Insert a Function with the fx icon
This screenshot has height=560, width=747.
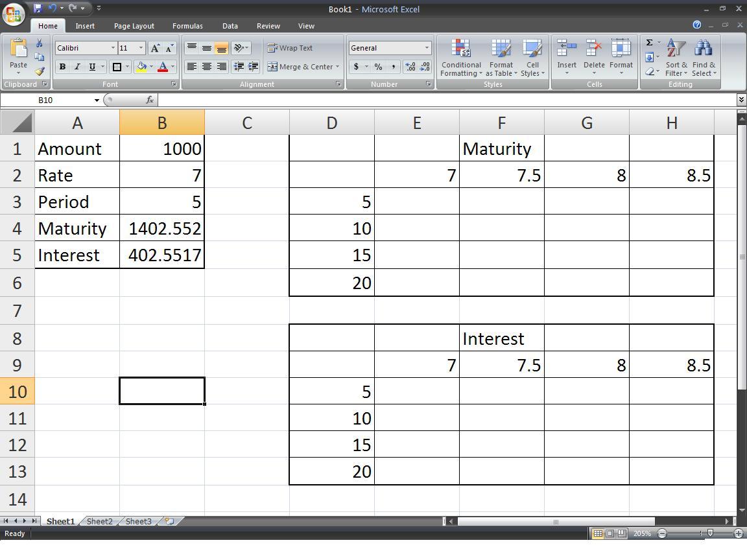(x=151, y=100)
